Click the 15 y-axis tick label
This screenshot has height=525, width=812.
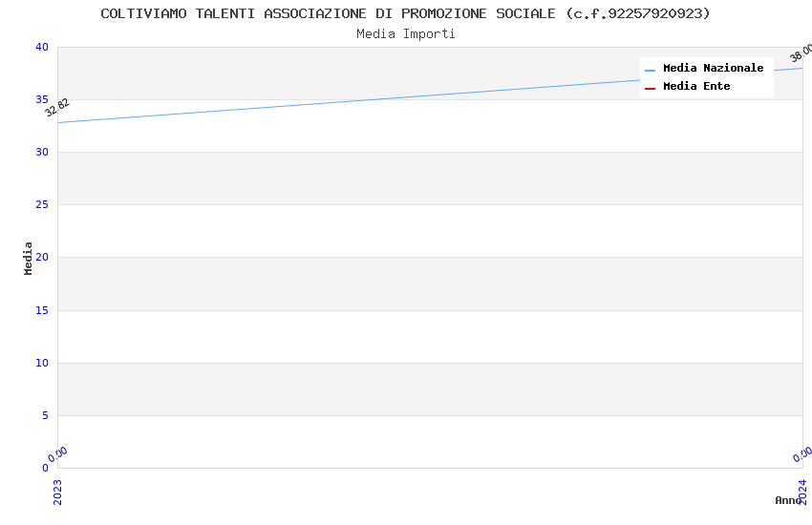coord(41,310)
